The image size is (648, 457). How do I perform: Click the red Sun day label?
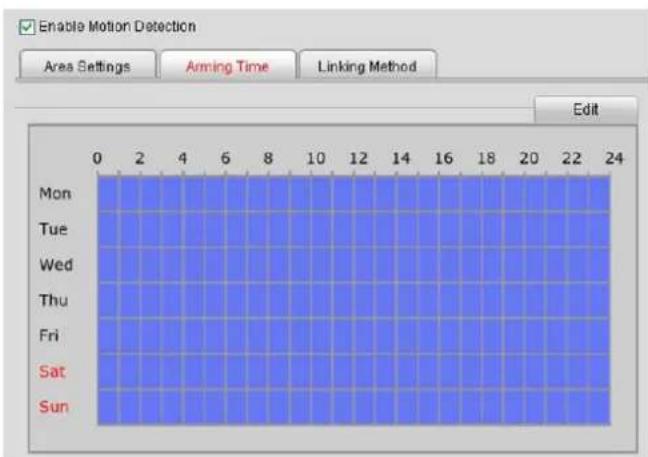[x=53, y=407]
